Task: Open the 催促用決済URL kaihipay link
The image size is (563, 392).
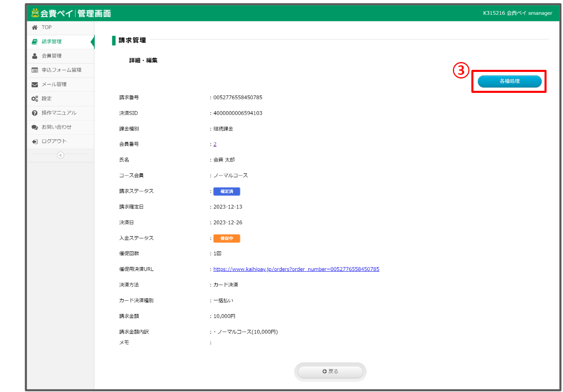Action: tap(296, 269)
